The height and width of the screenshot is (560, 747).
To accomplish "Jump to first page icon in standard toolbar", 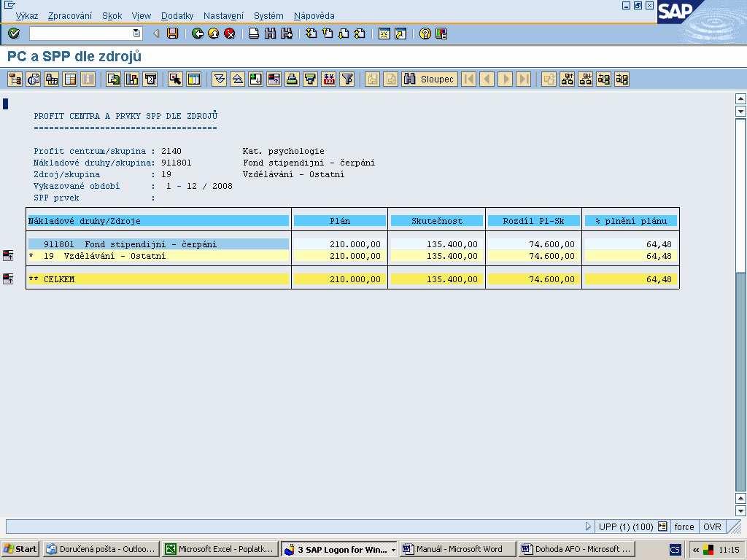I will point(311,34).
